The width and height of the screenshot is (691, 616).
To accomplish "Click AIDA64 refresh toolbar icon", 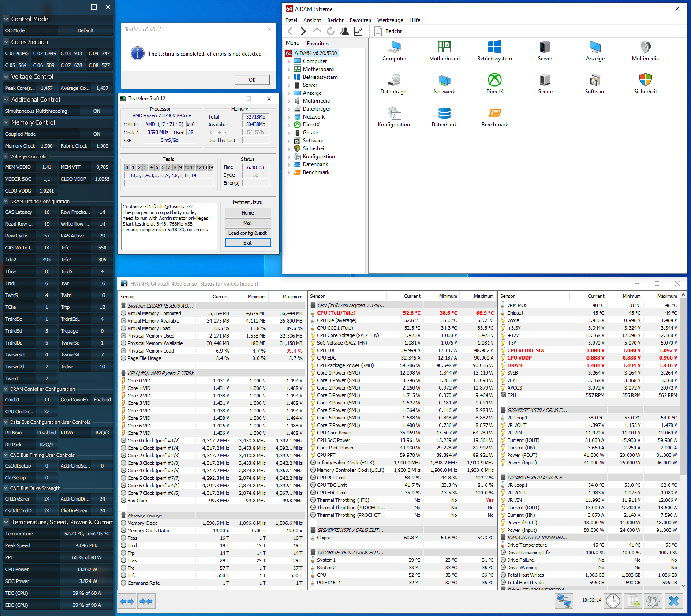I will 330,31.
